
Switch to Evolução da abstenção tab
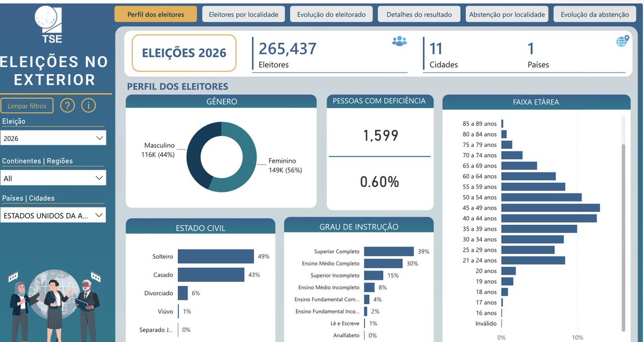(x=595, y=15)
